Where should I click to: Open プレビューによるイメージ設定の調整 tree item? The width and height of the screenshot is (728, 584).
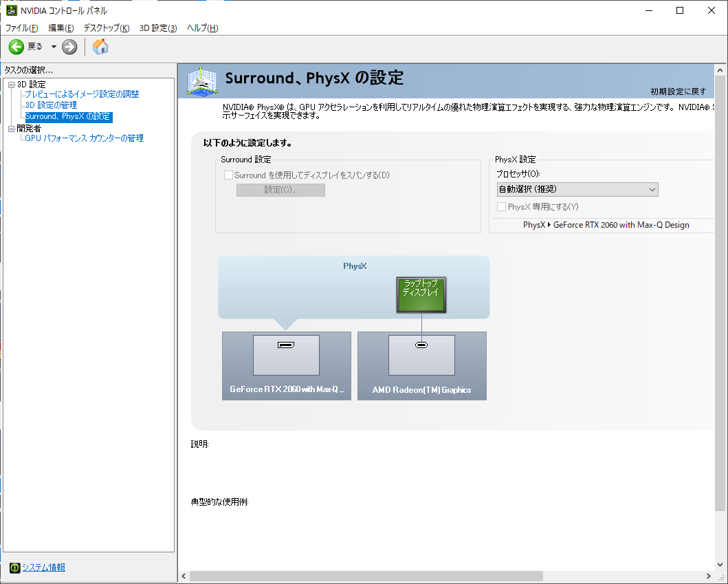[x=82, y=94]
